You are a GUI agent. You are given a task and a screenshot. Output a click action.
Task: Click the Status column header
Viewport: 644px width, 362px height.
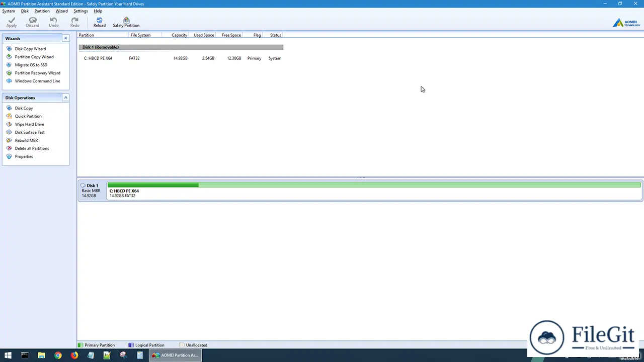274,35
